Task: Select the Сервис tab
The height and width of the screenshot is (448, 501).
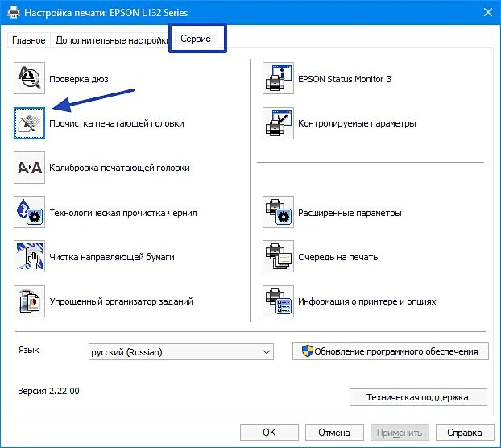Action: pos(196,39)
